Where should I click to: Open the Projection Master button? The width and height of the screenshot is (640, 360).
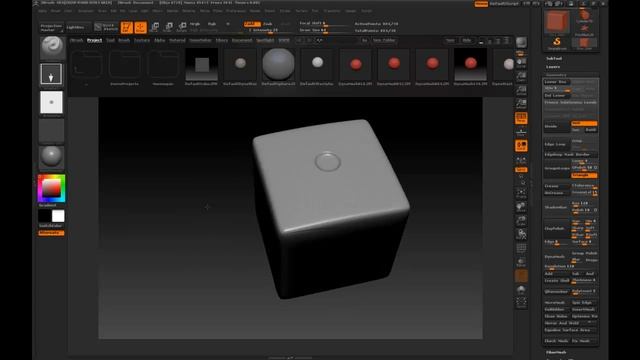51,27
